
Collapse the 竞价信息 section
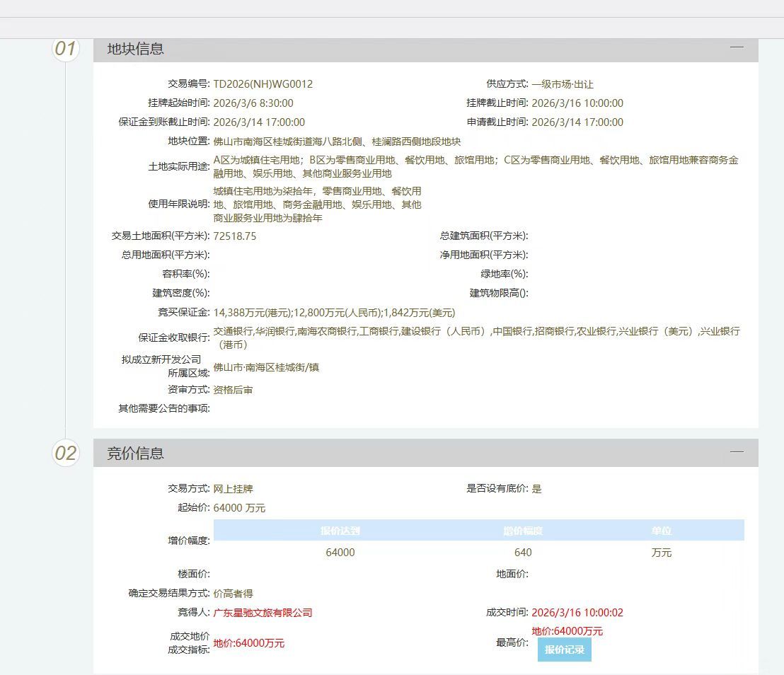pos(737,451)
